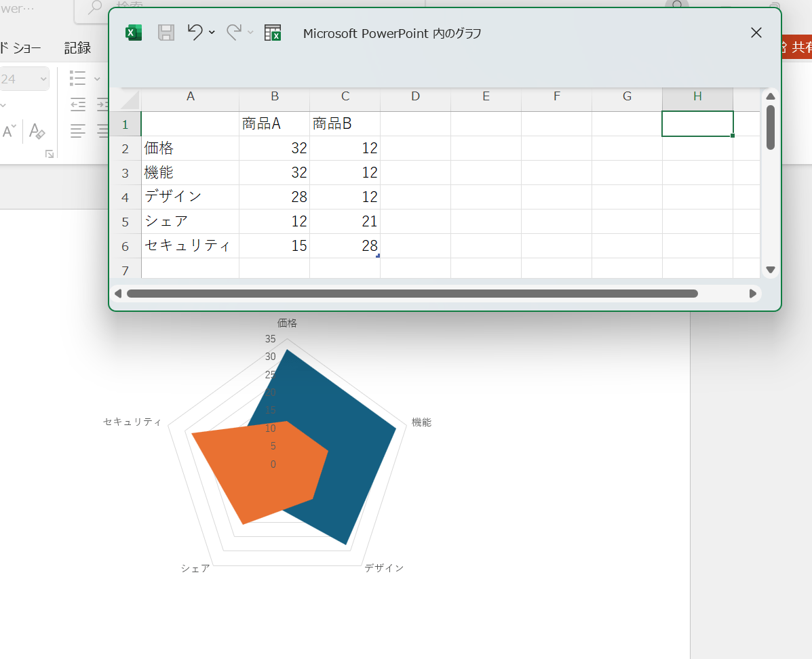Screen dimensions: 812x659
Task: Select row header 4
Action: [x=125, y=197]
